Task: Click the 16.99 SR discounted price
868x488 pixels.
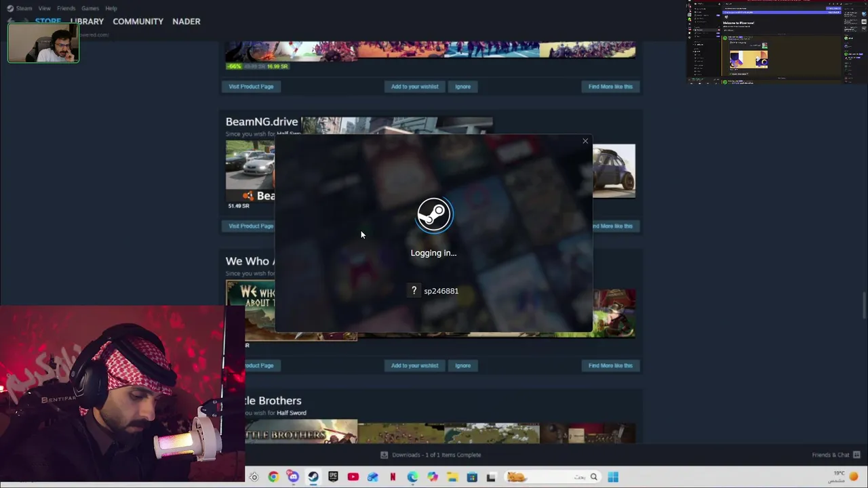Action: coord(277,66)
